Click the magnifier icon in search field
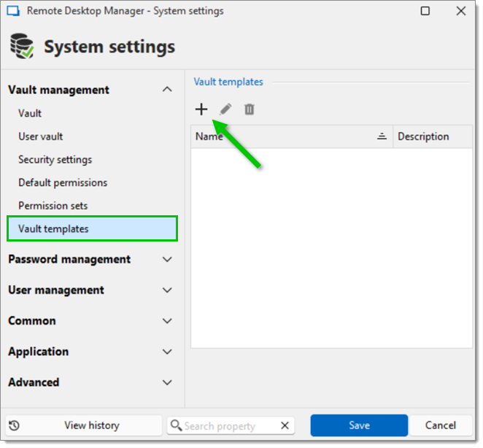 coord(176,426)
